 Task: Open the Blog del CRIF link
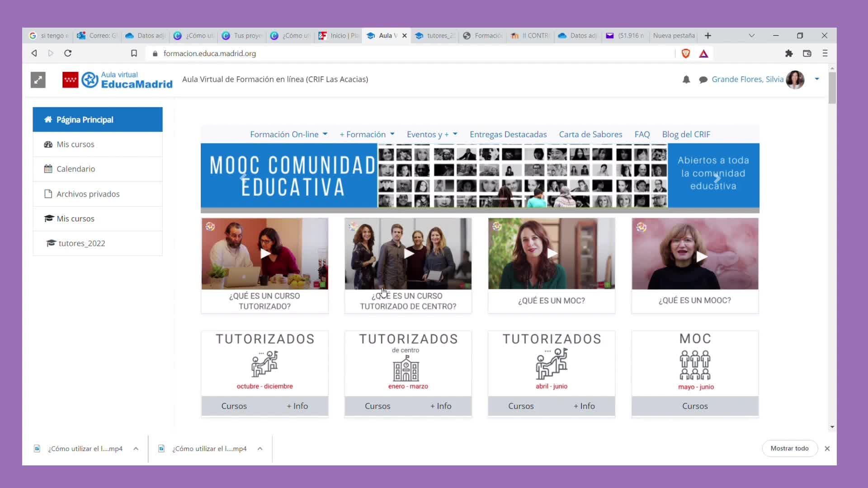[686, 134]
